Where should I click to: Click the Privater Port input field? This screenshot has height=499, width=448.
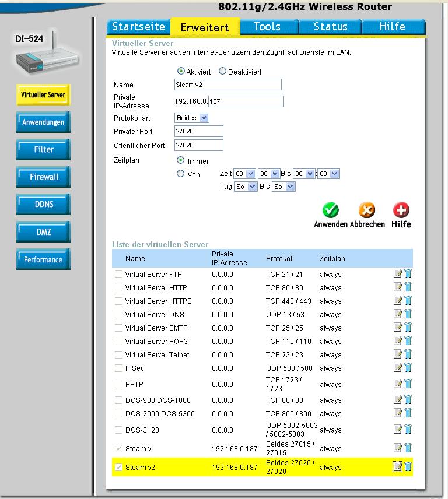(199, 131)
